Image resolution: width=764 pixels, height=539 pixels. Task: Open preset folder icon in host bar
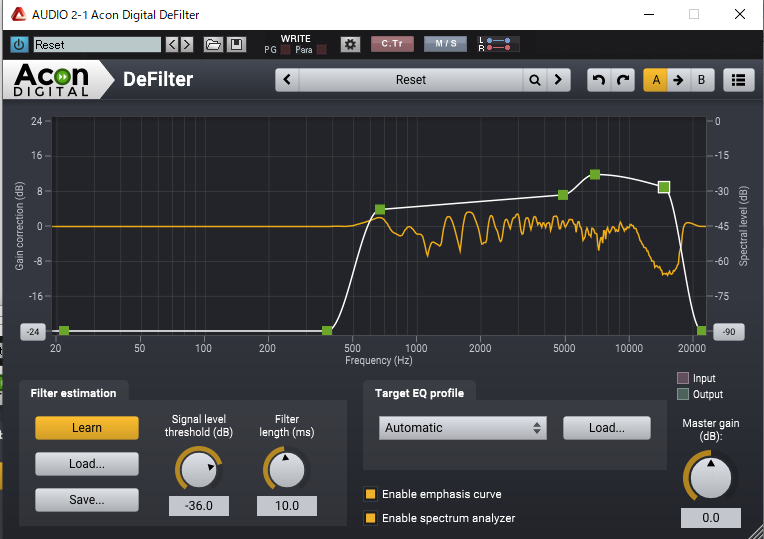click(213, 45)
